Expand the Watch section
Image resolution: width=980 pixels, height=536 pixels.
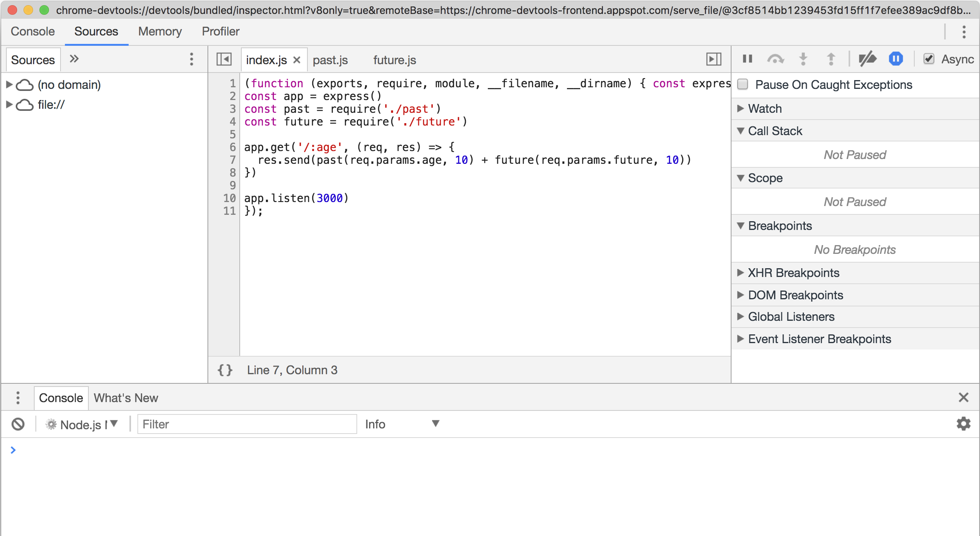point(741,108)
